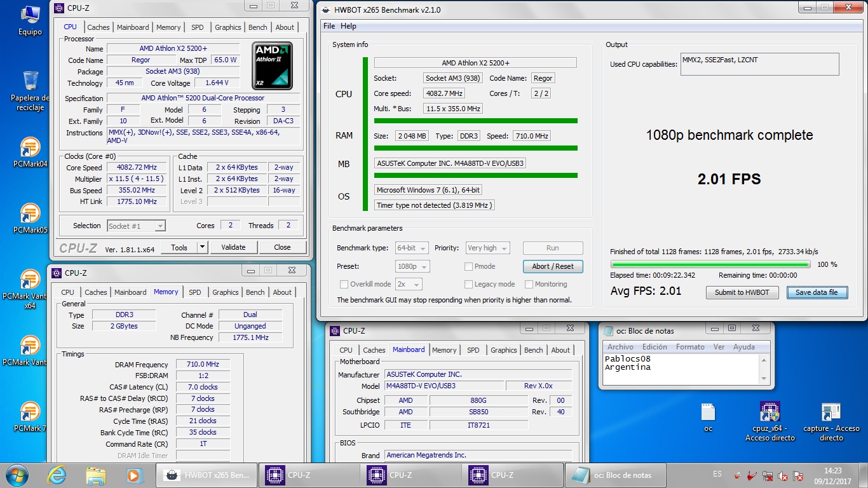The height and width of the screenshot is (488, 868).
Task: Open the Preset 1080p dropdown
Action: coord(412,266)
